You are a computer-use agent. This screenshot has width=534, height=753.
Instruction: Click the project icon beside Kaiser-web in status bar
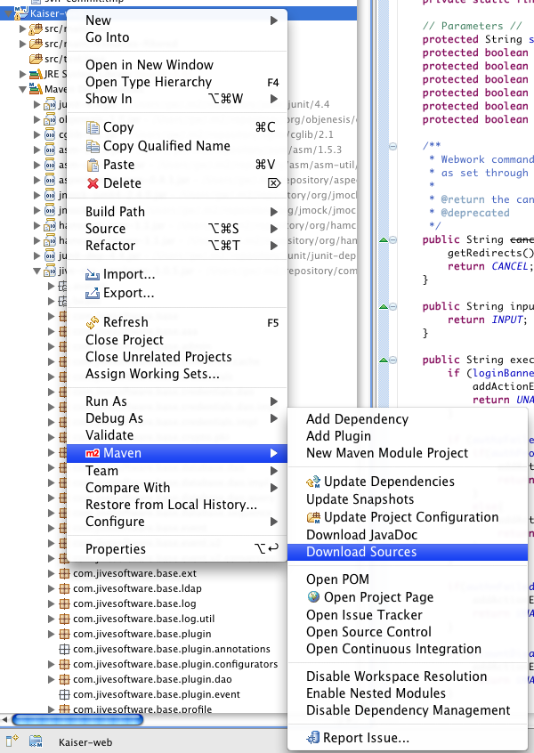click(36, 741)
